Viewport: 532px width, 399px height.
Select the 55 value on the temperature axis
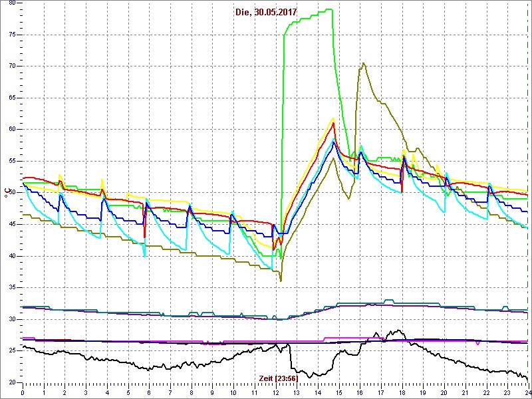[13, 161]
